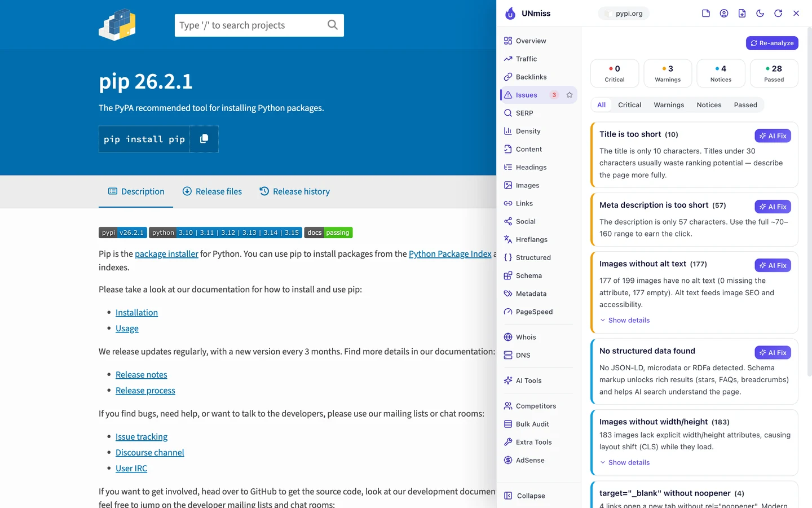The height and width of the screenshot is (508, 812).
Task: Click the search magnifier icon on PyPI
Action: [333, 25]
